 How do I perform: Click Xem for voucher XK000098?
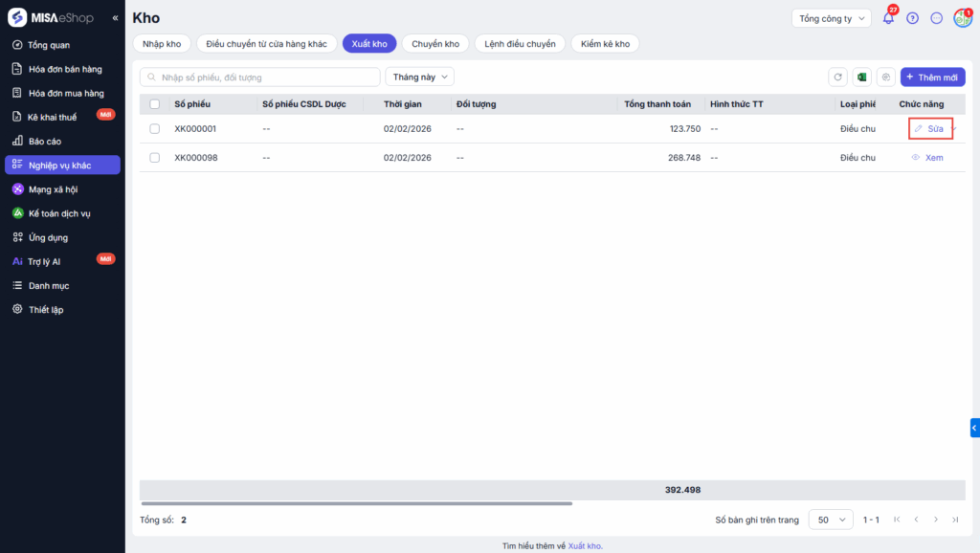point(927,158)
